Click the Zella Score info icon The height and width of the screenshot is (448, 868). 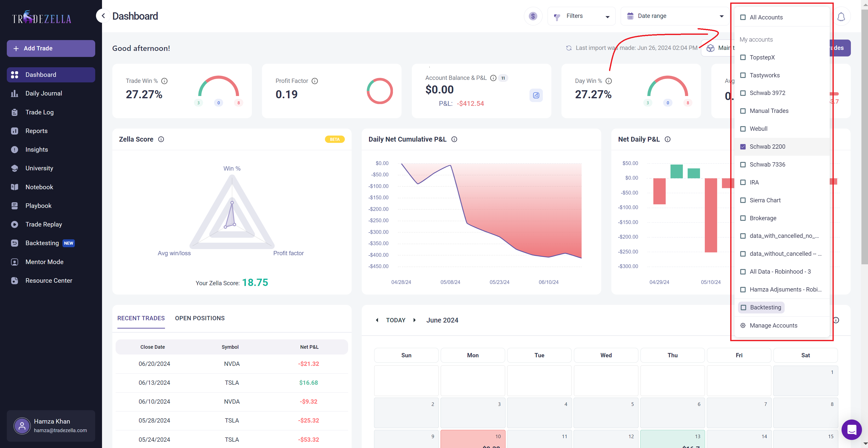click(x=161, y=139)
